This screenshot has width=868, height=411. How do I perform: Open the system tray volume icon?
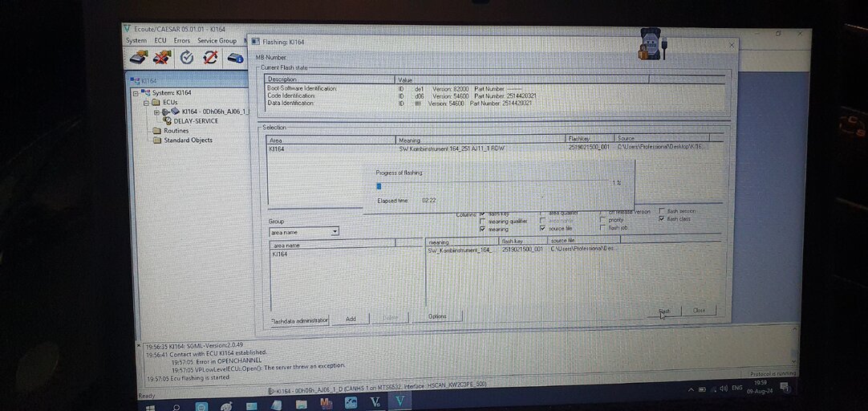click(723, 389)
